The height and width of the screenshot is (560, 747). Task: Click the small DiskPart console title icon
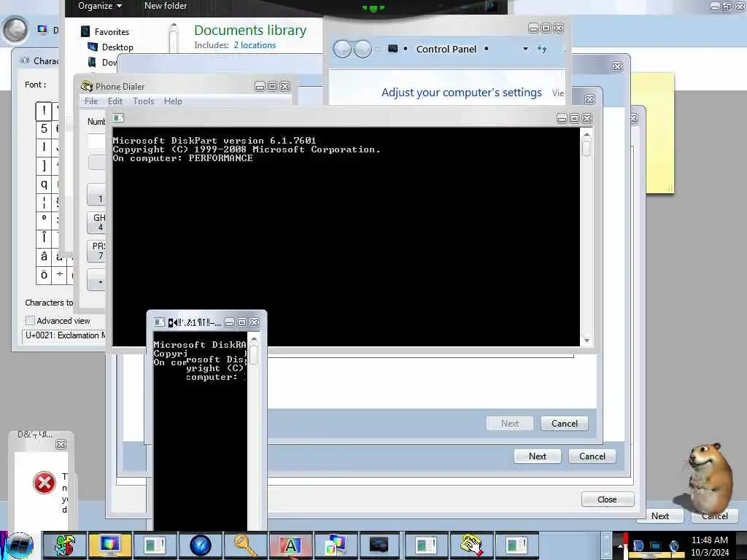coord(160,322)
